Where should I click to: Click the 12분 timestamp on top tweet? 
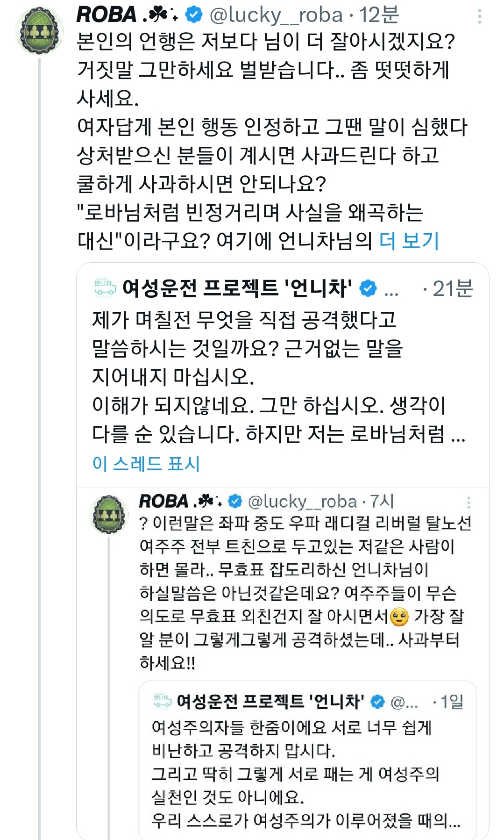coord(379,15)
